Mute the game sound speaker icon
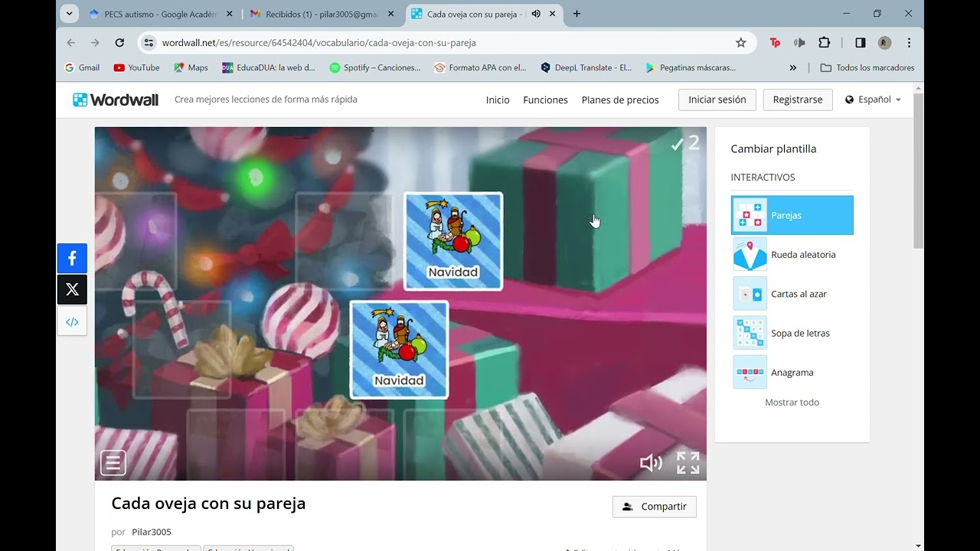 (651, 463)
